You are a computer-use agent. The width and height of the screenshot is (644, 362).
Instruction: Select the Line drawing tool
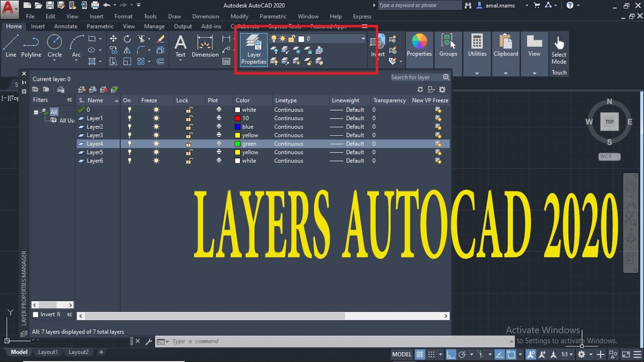coord(11,46)
